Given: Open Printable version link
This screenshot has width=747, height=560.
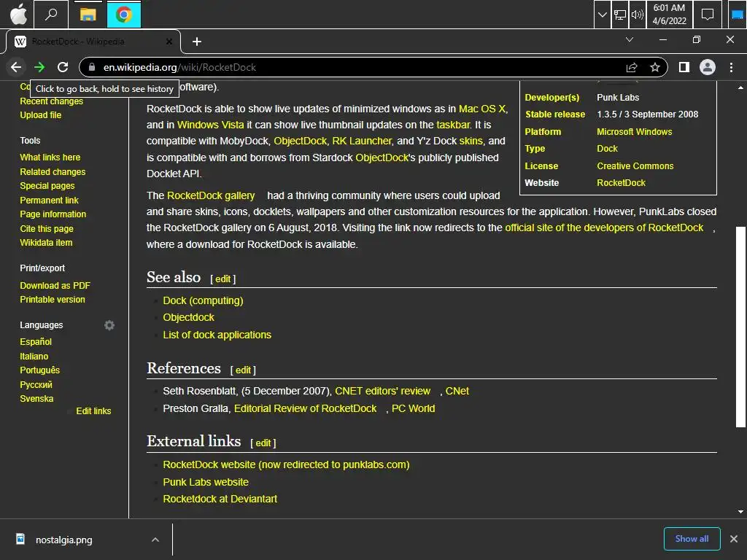Looking at the screenshot, I should pos(53,300).
